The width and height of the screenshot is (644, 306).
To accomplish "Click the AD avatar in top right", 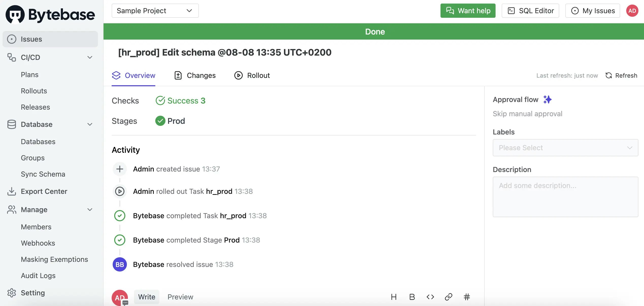I will (x=632, y=11).
